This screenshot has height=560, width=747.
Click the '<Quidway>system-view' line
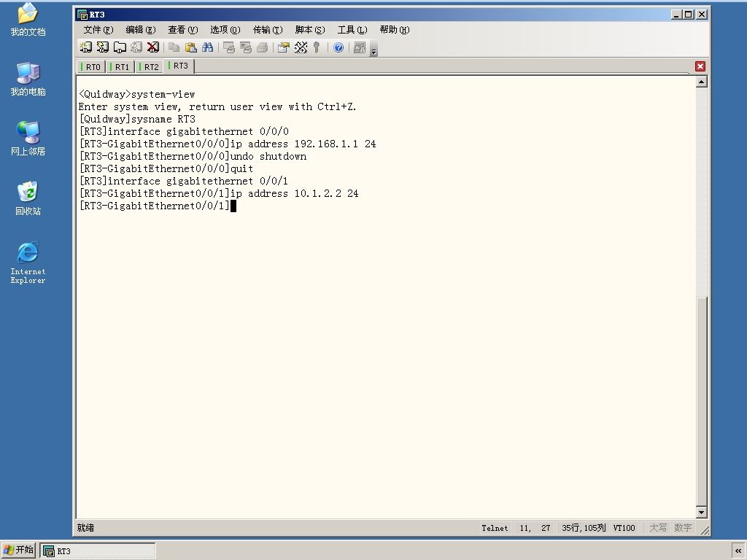coord(136,94)
